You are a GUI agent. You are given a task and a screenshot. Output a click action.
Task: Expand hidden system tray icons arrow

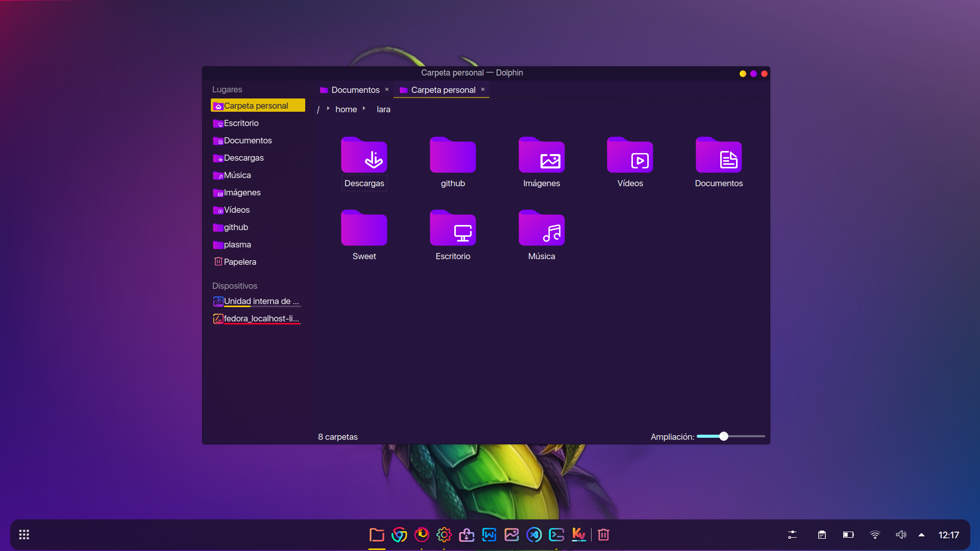(x=921, y=535)
